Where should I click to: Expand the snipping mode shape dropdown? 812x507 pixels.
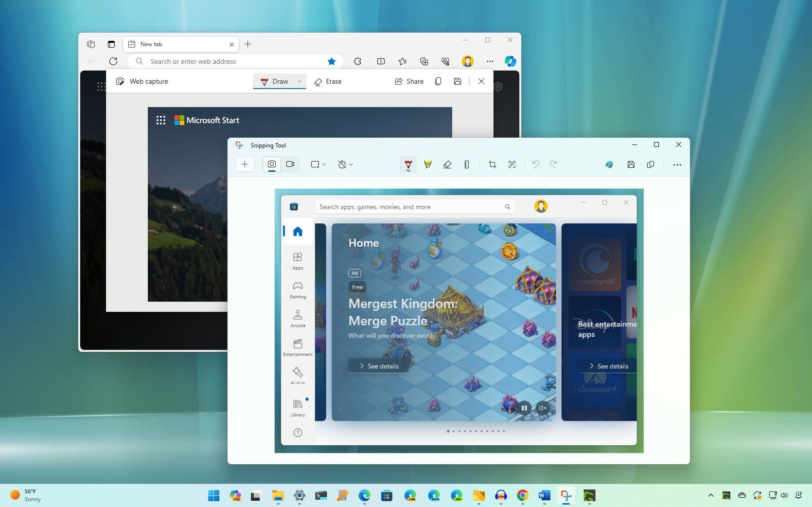click(x=318, y=164)
